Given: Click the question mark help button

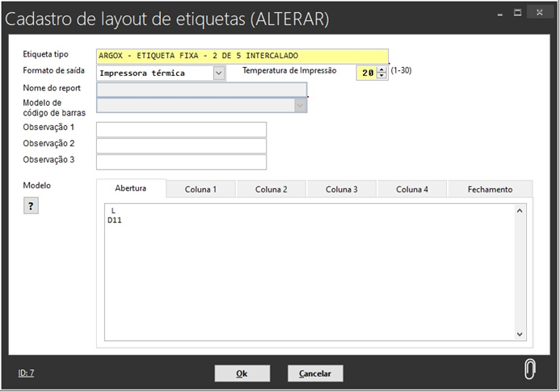Looking at the screenshot, I should pyautogui.click(x=31, y=206).
